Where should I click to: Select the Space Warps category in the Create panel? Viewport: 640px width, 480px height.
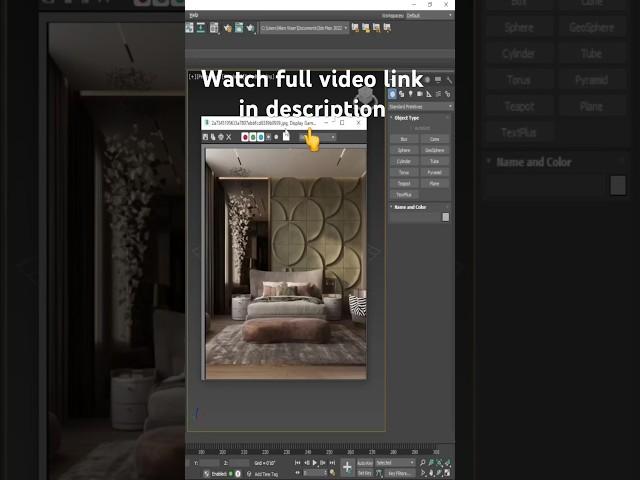tap(438, 94)
